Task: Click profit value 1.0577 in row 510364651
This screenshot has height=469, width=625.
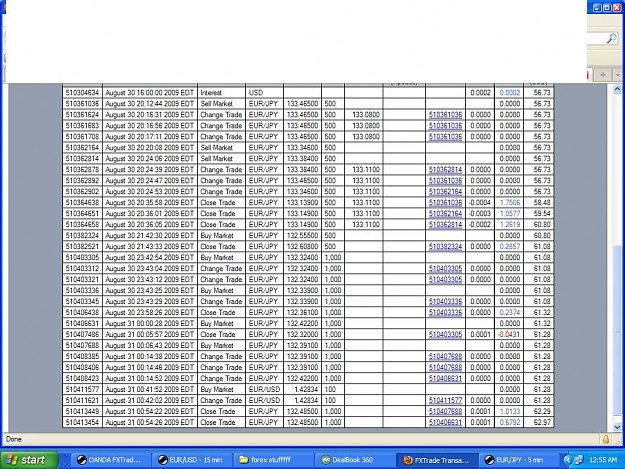Action: (510, 214)
